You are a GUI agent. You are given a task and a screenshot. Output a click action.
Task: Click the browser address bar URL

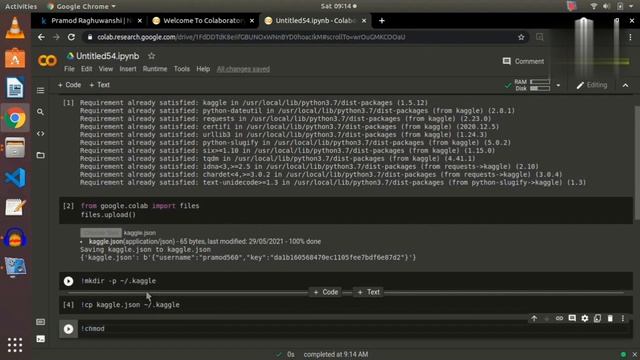251,37
